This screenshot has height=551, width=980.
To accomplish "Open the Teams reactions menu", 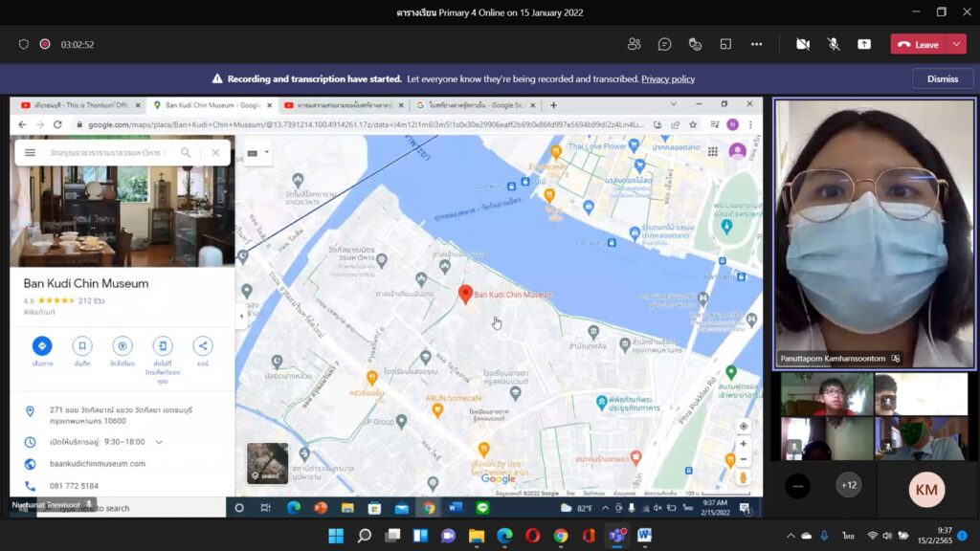I will click(x=695, y=44).
